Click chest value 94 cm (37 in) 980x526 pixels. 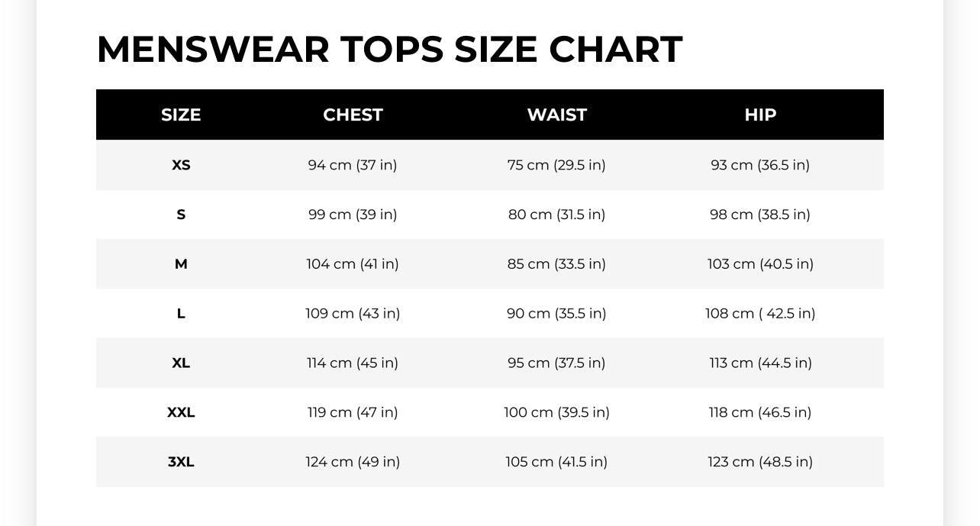(353, 165)
